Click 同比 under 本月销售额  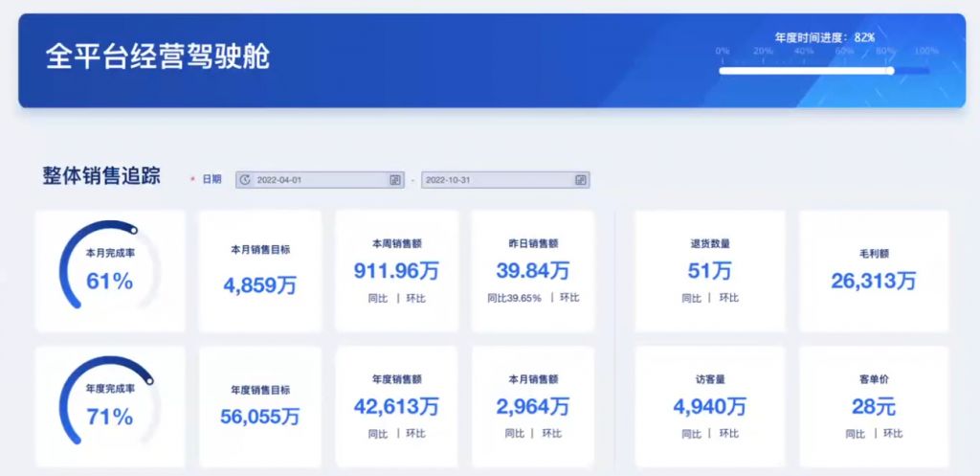tap(514, 434)
